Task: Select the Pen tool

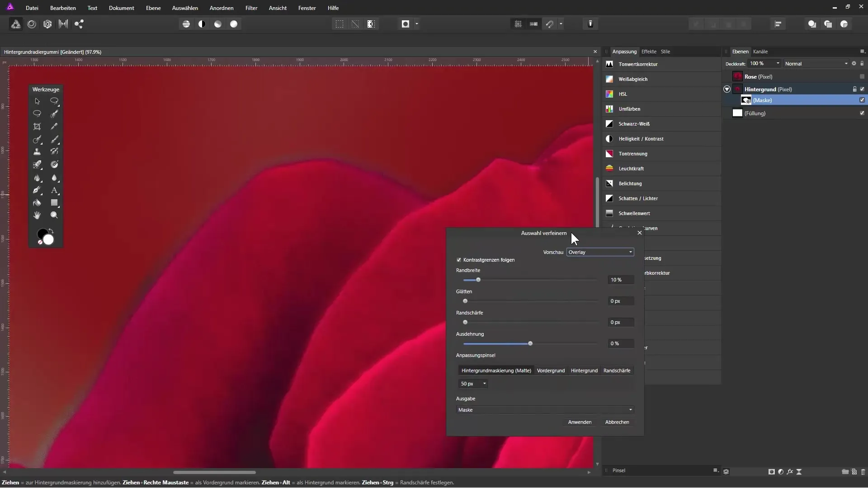Action: (37, 190)
